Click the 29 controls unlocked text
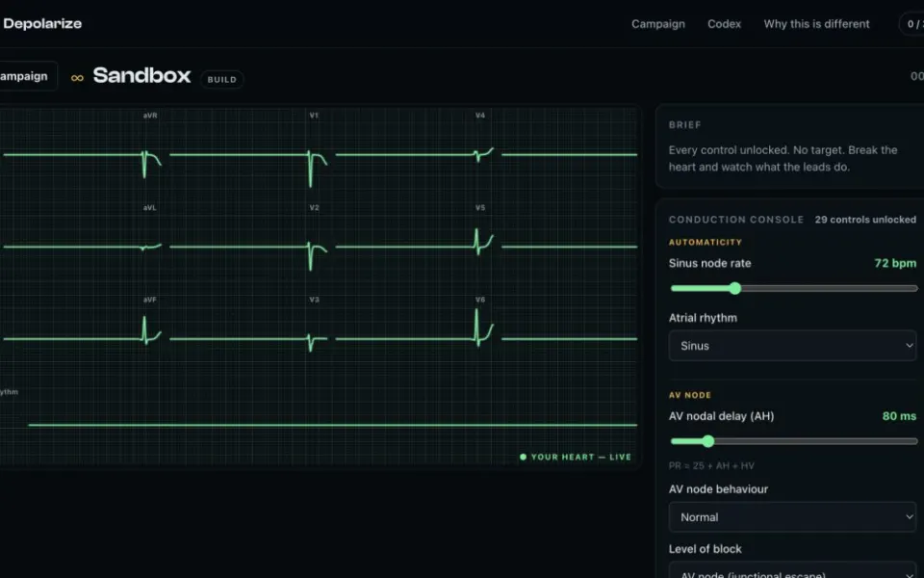Viewport: 924px width, 578px height. [865, 220]
